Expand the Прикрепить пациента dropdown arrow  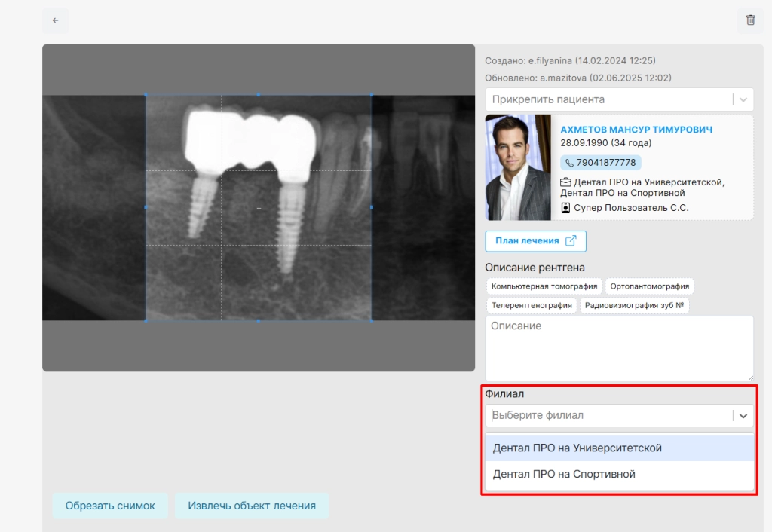point(743,100)
